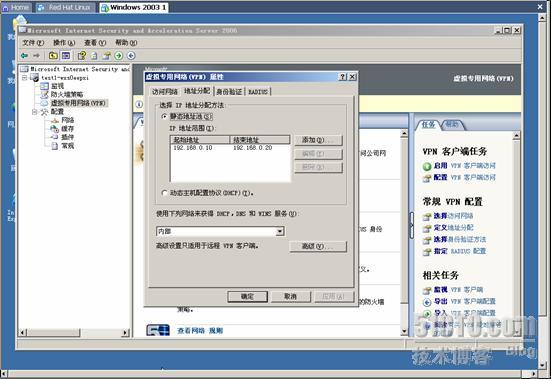Viewport: 551px width, 379px height.
Task: Click the 应用 button
Action: coord(333,296)
